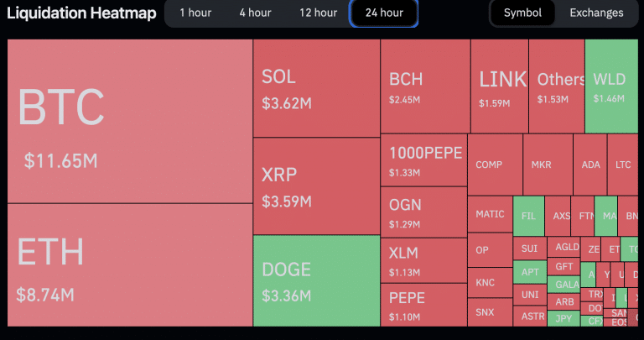
Task: Click the XRP $3.59M tile
Action: [316, 186]
